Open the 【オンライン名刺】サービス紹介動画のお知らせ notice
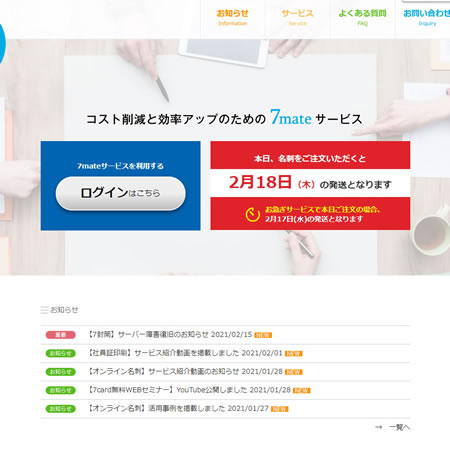Screen dimensions: 450x450 click(x=185, y=371)
